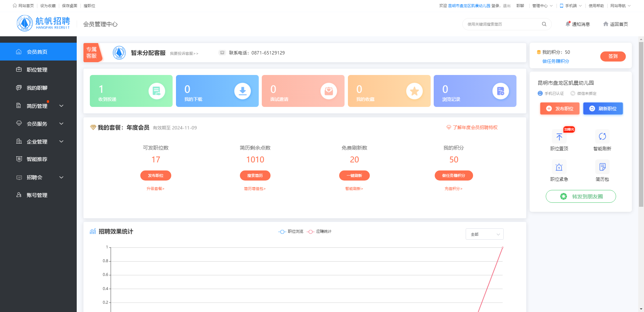Click the 签到 sign-in button
Viewport: 644px width, 312px height.
pyautogui.click(x=613, y=56)
